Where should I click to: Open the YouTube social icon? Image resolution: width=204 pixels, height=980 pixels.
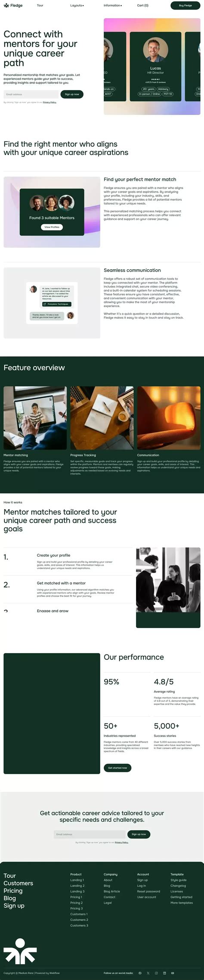click(173, 973)
